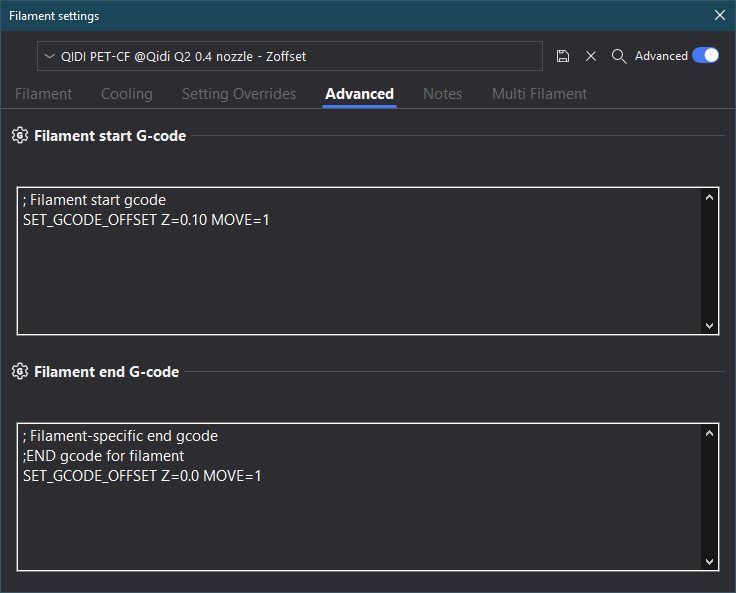Save the filament preset with disk icon
736x593 pixels.
[x=562, y=56]
